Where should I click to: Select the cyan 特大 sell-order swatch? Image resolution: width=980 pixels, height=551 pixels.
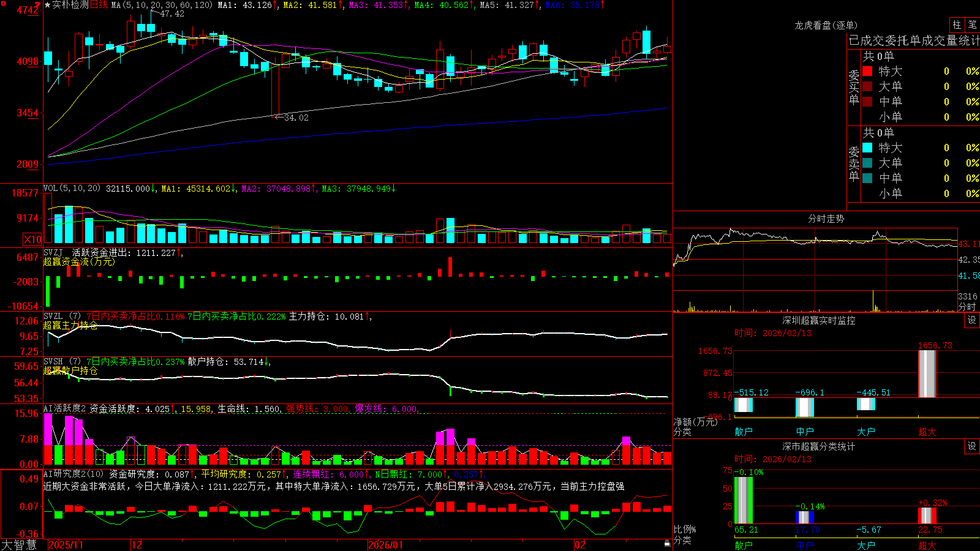(867, 148)
